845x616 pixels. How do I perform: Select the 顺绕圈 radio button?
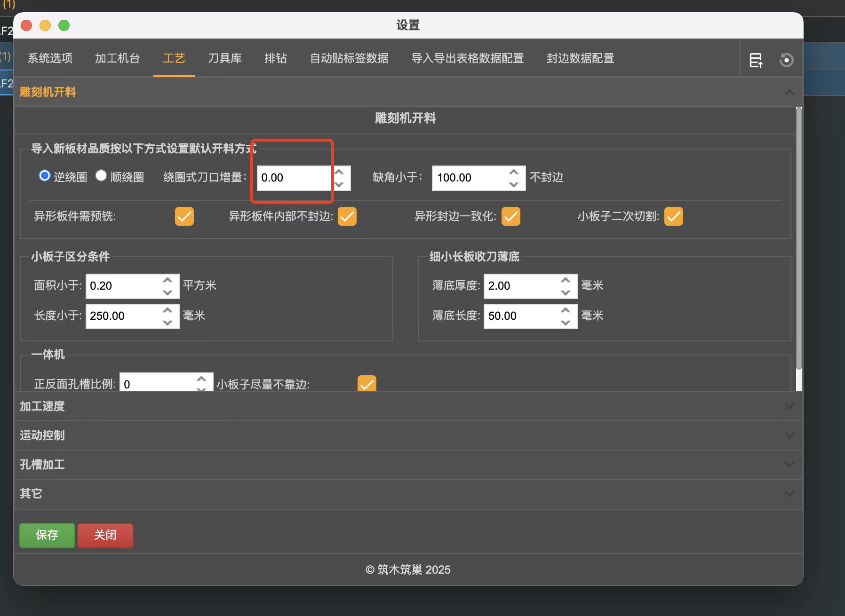coord(102,175)
